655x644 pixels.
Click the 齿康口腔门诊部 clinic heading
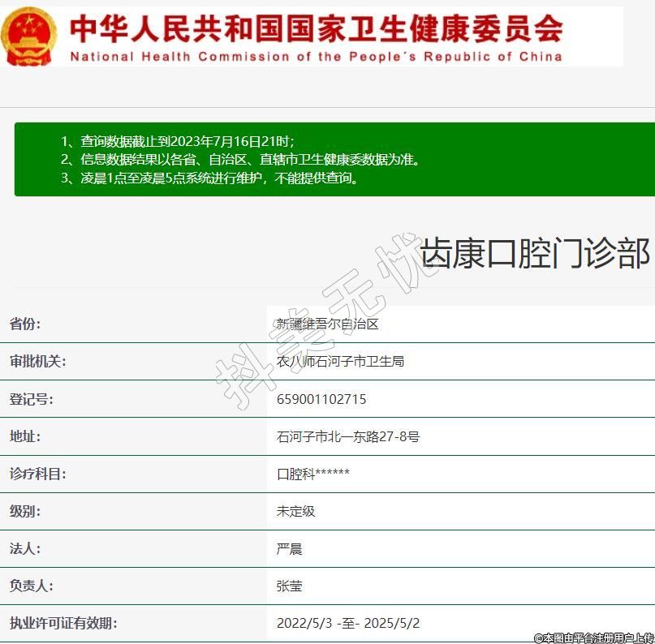pos(535,254)
